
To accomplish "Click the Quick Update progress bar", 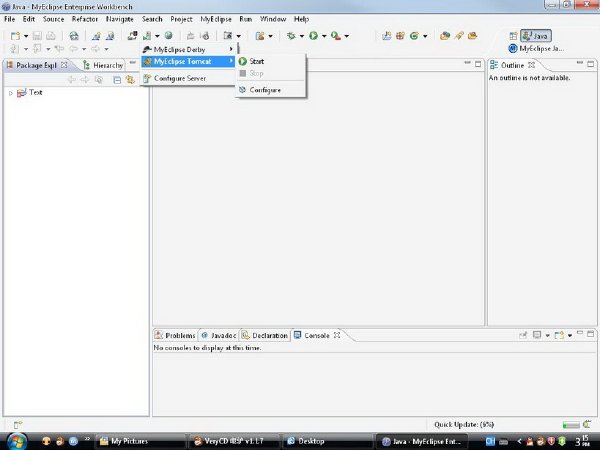I will coord(571,425).
